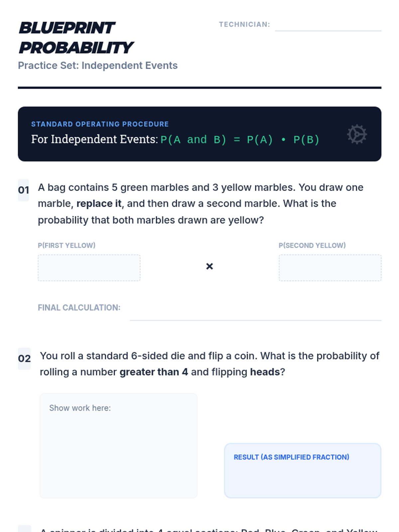Click the green P(A and B) formula
Image resolution: width=399 pixels, height=532 pixels.
coord(240,140)
